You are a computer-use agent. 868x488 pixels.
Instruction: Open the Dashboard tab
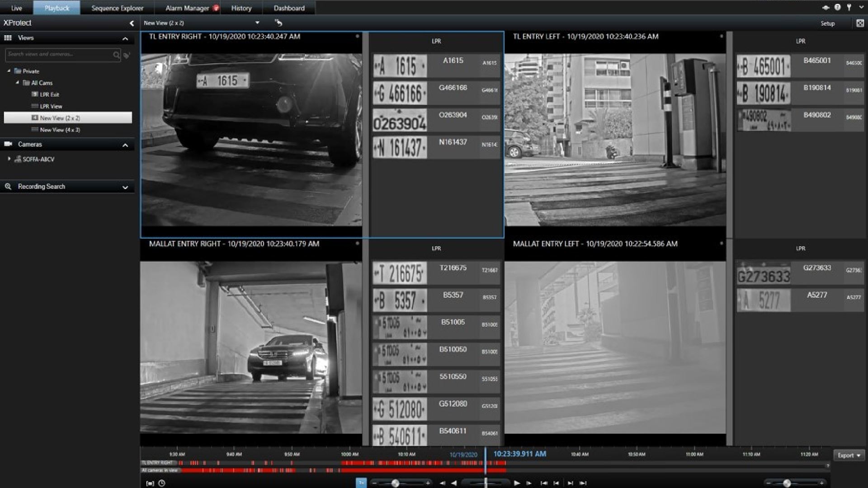(x=289, y=8)
